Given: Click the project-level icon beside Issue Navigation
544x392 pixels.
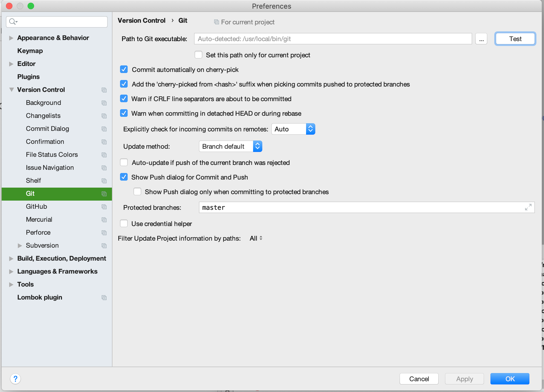Looking at the screenshot, I should click(104, 168).
